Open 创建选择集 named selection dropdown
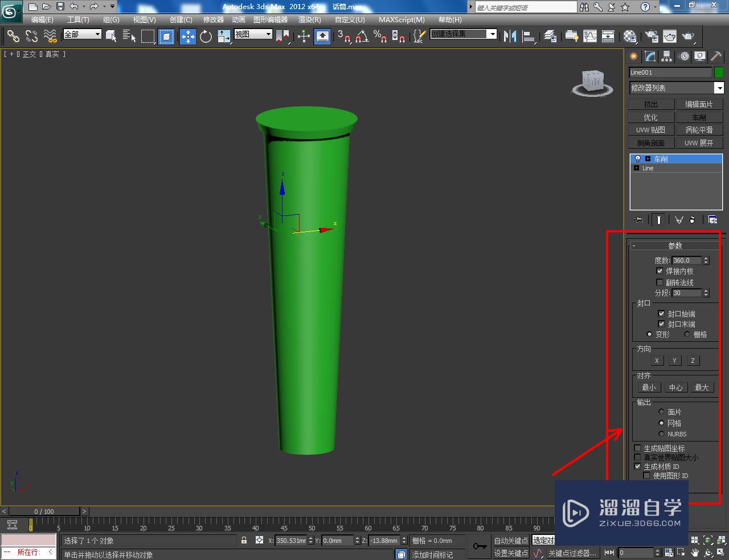 pos(463,34)
